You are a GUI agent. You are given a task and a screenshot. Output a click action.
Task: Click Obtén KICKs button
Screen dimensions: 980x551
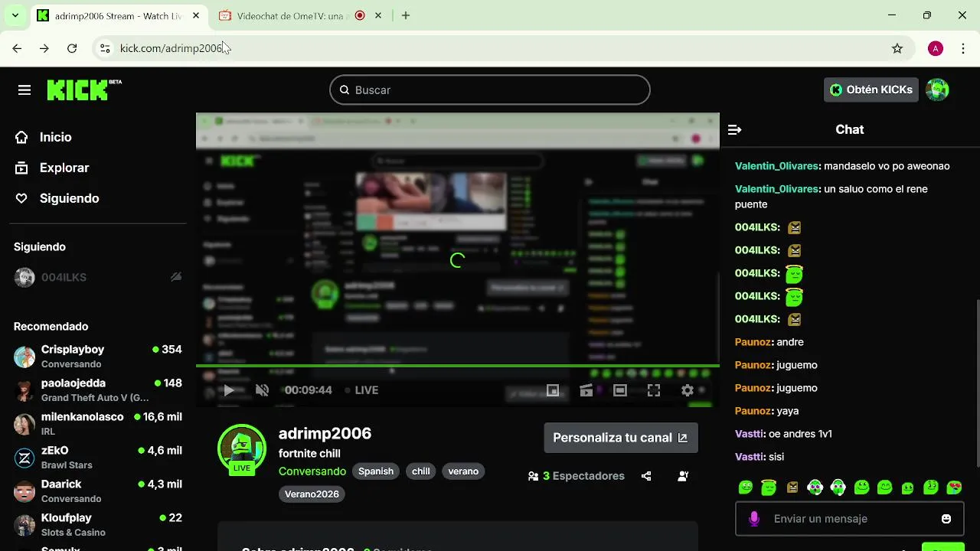click(x=871, y=90)
